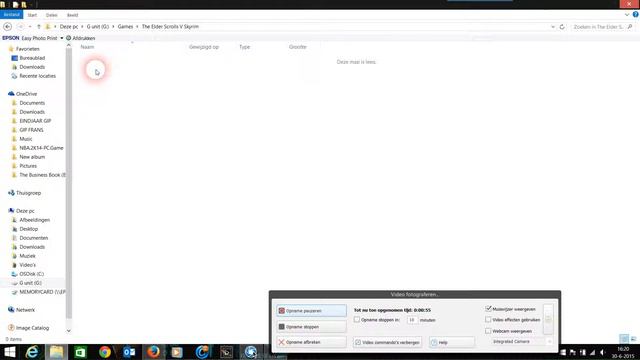Open the dark sketch app taskbar icon
640x360 pixels.
pos(227,352)
